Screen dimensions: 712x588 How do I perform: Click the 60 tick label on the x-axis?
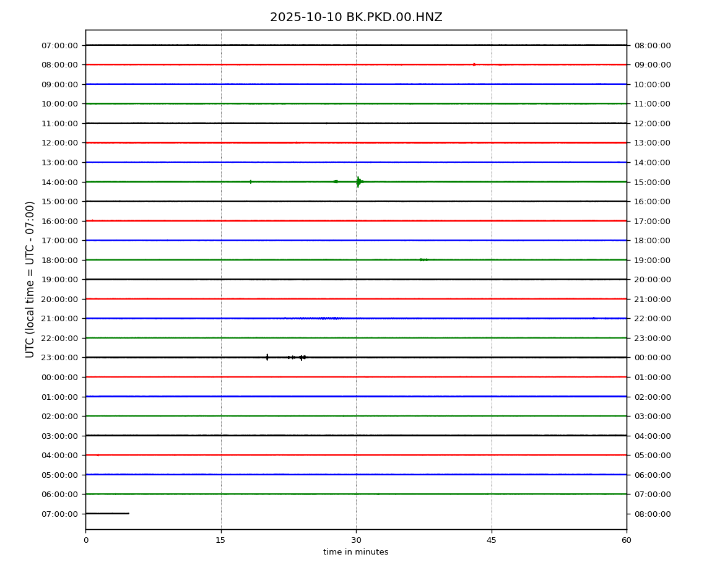(627, 540)
